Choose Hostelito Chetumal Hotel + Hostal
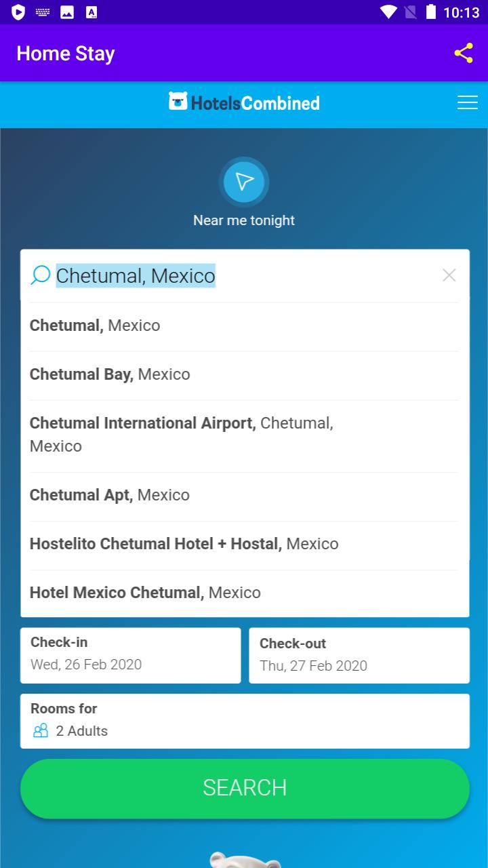 pyautogui.click(x=245, y=545)
